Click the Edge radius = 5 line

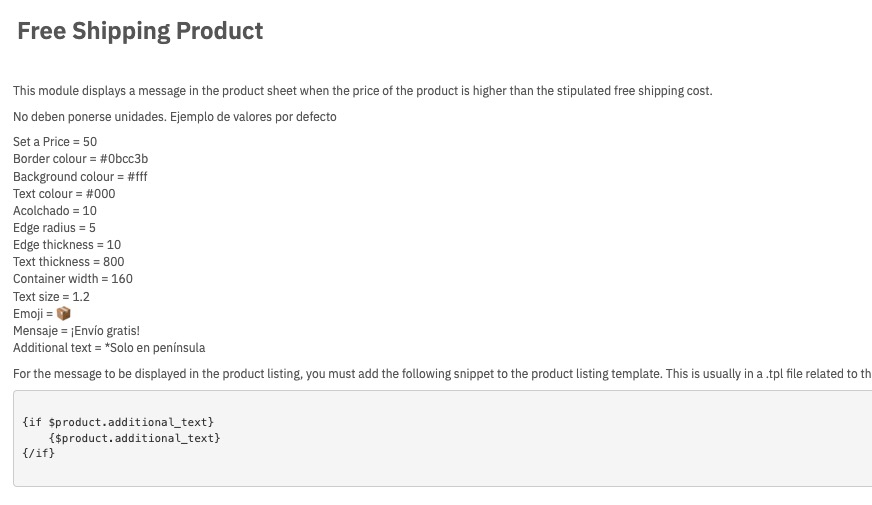pos(54,228)
